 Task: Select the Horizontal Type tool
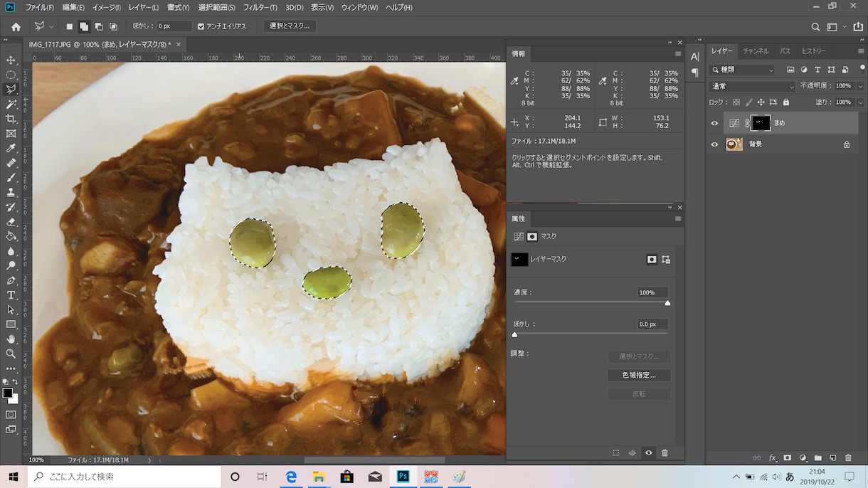(x=11, y=295)
